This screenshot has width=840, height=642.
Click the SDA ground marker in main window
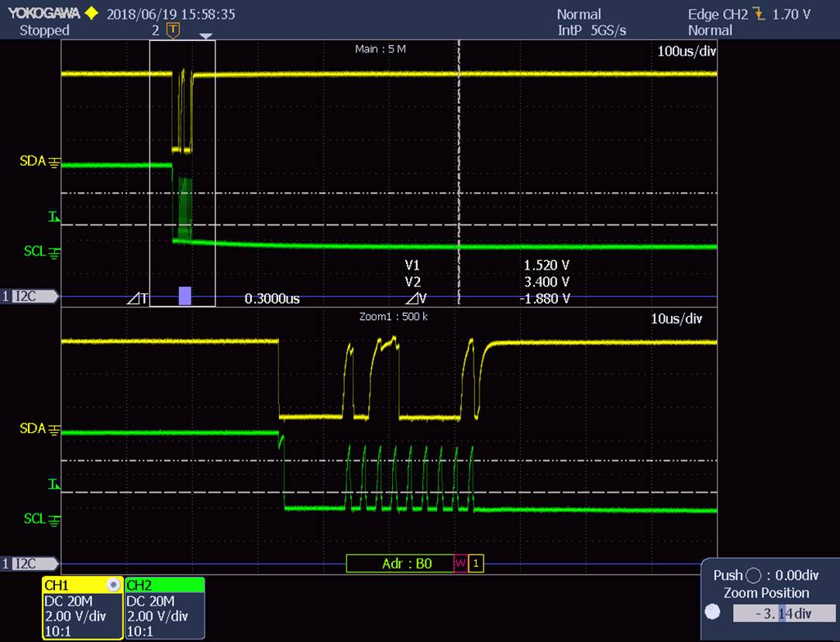[40, 161]
